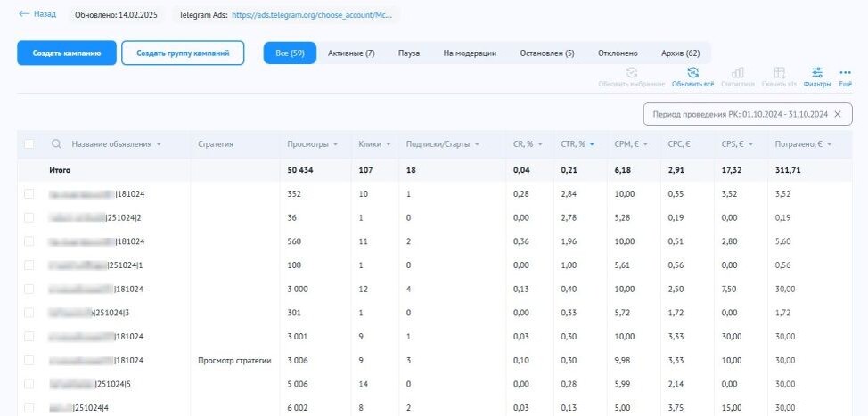
Task: Click total spent value 311,71
Action: click(788, 170)
